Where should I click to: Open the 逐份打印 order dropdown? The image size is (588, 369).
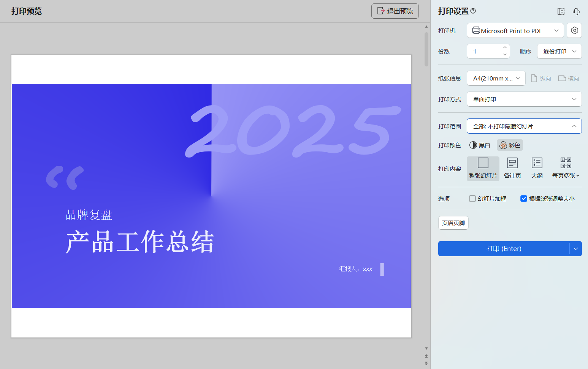pos(559,51)
